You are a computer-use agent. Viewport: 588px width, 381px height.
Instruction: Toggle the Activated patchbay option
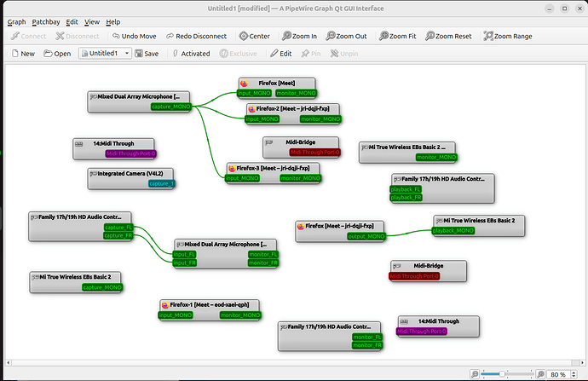point(191,54)
